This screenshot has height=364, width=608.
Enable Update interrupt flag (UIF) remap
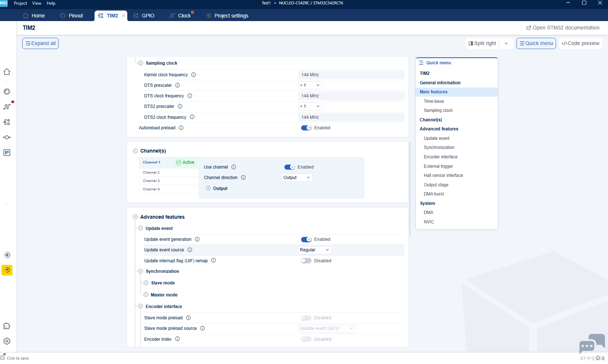tap(306, 261)
